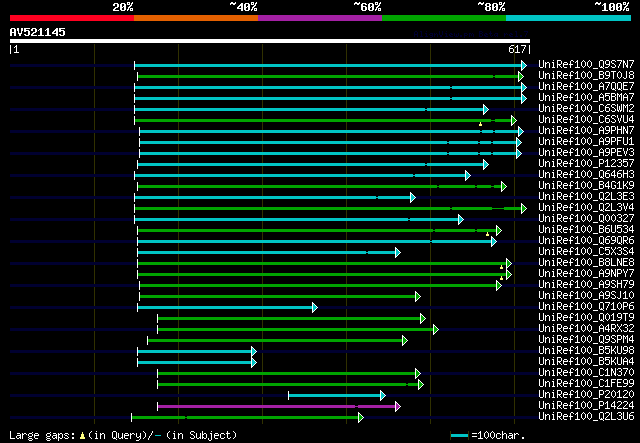
Task: Click the orange ~40% legend segment
Action: click(x=196, y=18)
